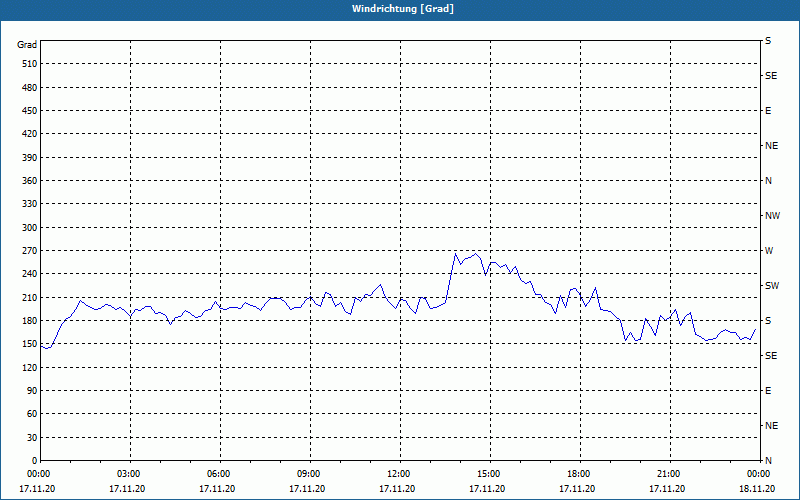Select the 510 y-axis value

coord(30,64)
